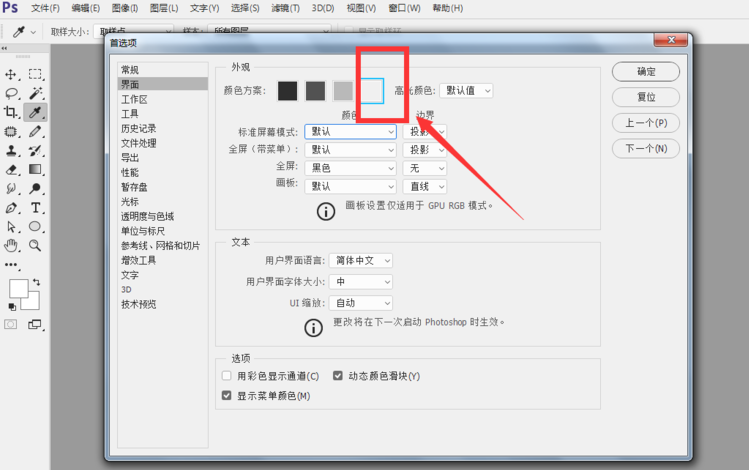
Task: Open foreground color picker swatch
Action: [19, 289]
